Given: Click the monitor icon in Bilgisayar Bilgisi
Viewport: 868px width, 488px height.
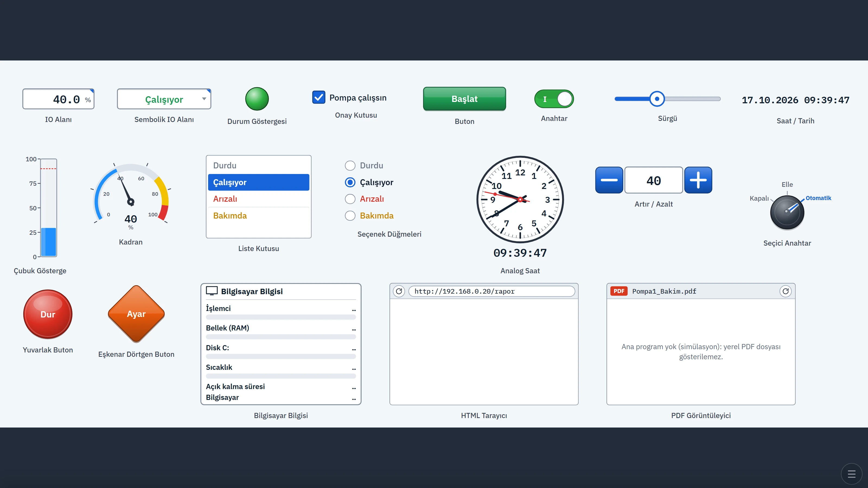Looking at the screenshot, I should (212, 291).
